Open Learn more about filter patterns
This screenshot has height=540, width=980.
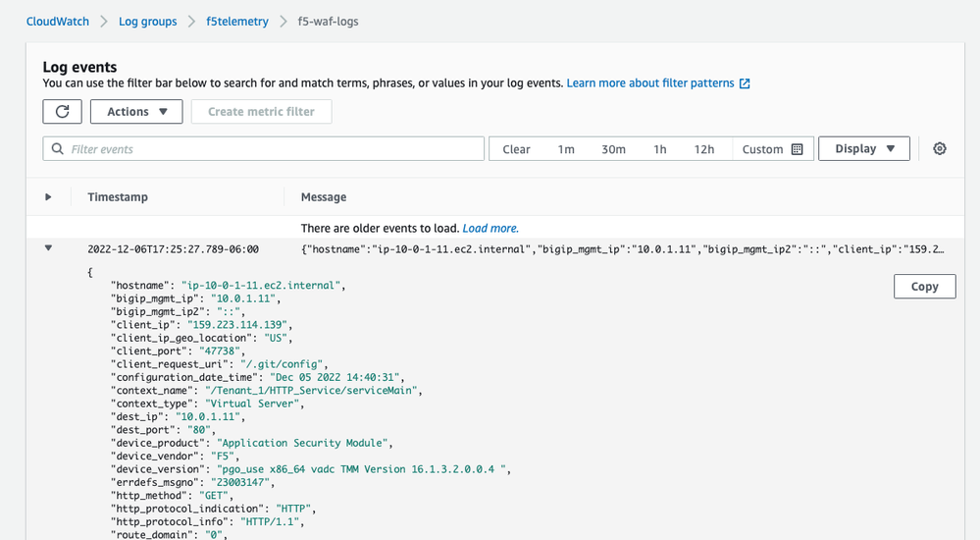pyautogui.click(x=650, y=83)
